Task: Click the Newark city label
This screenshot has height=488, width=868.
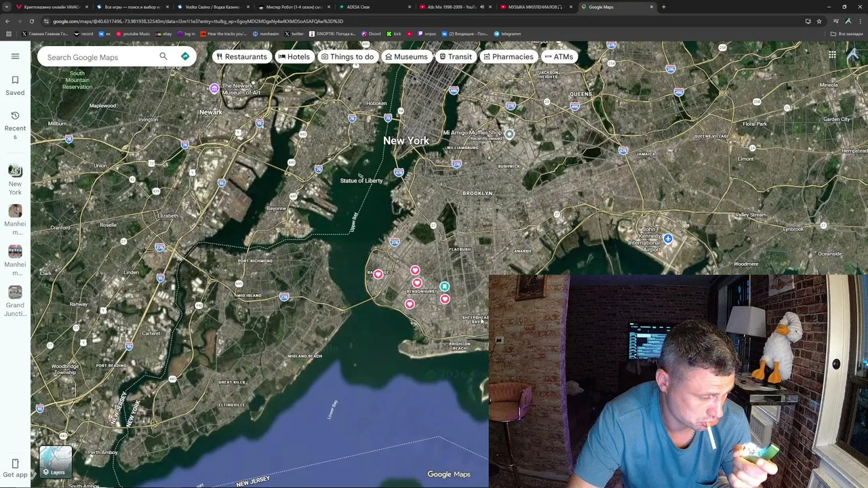Action: [211, 112]
